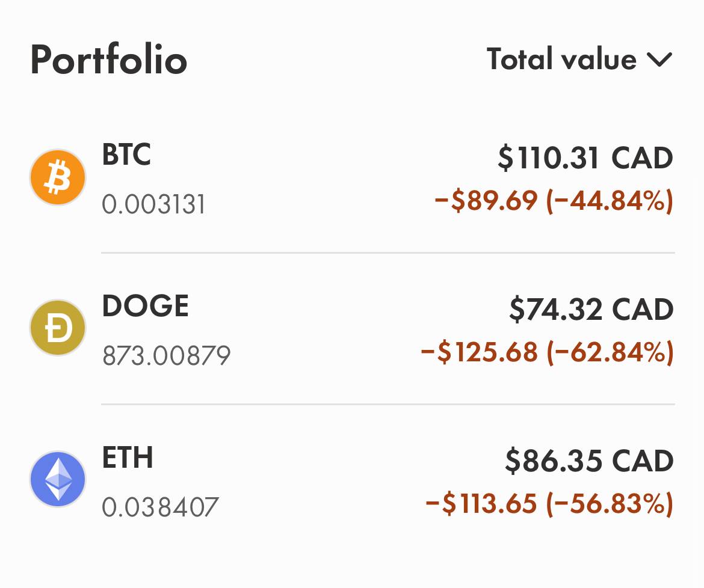Tap the ETH loss figure -$113.65
Viewport: 704px width, 588px height.
click(481, 503)
